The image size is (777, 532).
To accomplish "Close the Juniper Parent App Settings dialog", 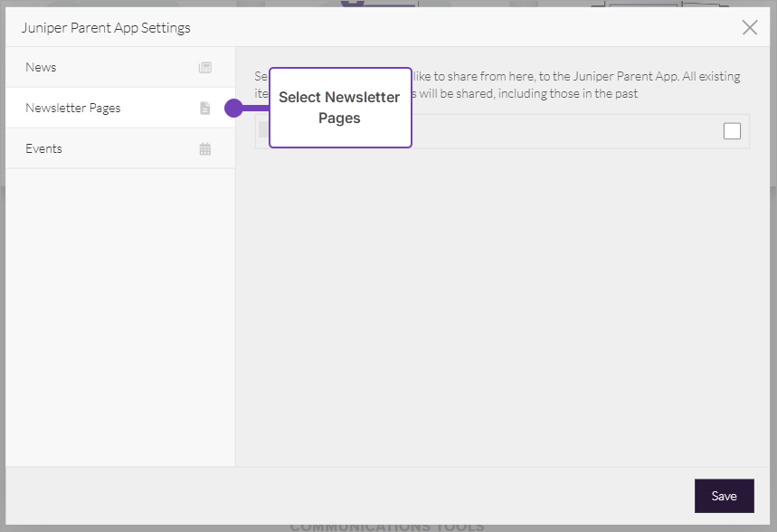I will pos(749,27).
